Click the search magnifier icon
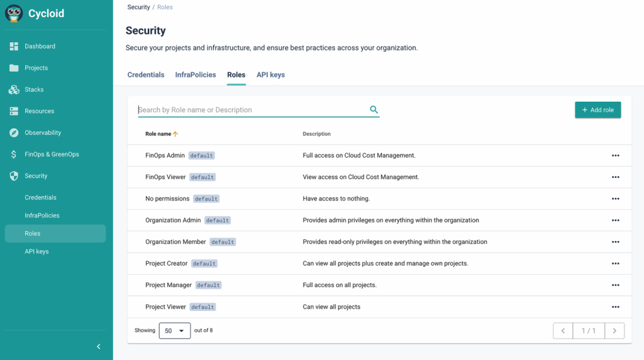This screenshot has height=360, width=644. [x=374, y=110]
